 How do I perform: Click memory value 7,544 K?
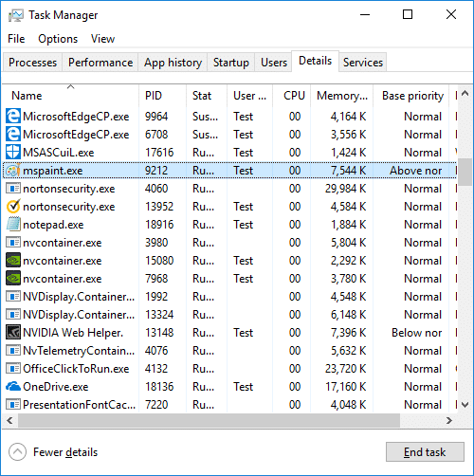(348, 171)
